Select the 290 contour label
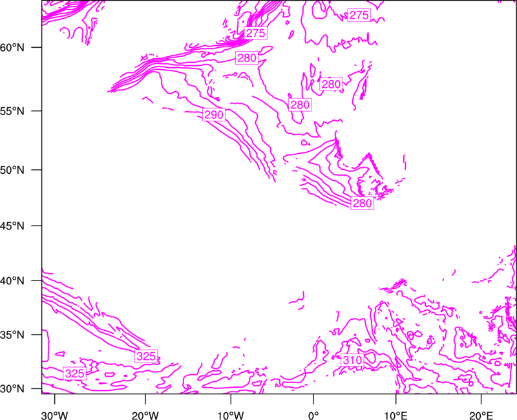The width and height of the screenshot is (517, 420). [x=214, y=115]
